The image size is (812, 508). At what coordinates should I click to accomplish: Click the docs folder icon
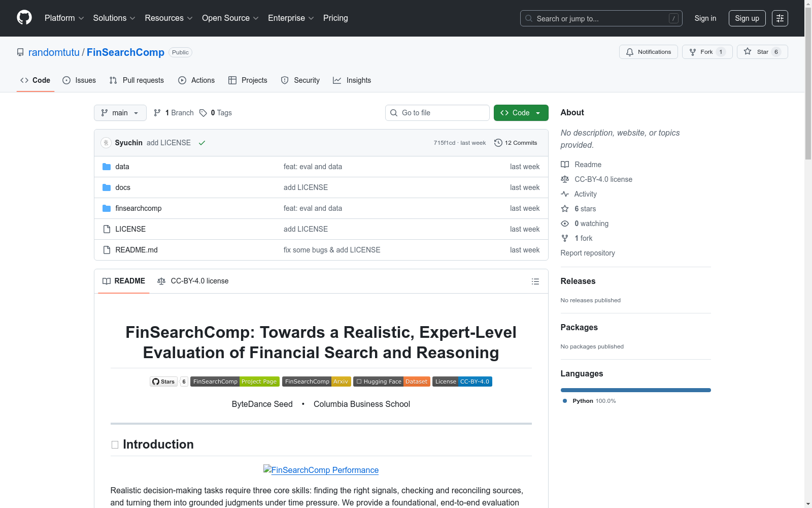107,187
